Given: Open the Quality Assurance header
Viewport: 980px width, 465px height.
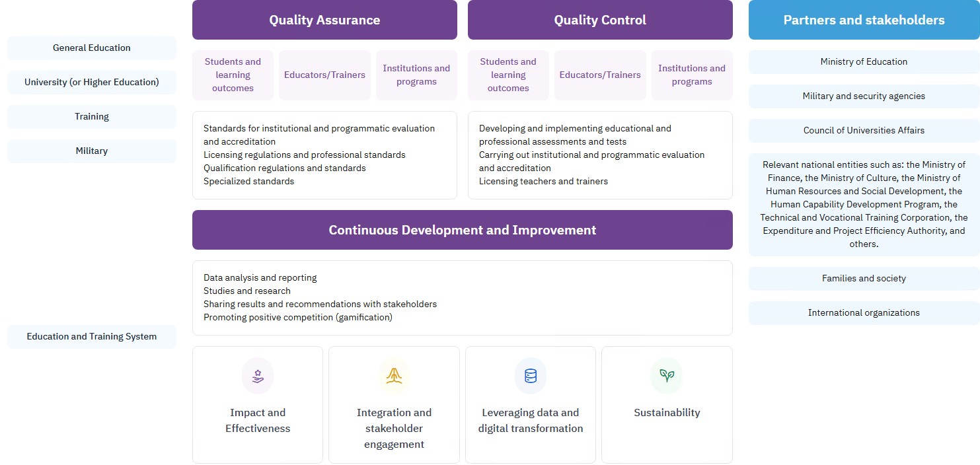Looking at the screenshot, I should pyautogui.click(x=324, y=20).
